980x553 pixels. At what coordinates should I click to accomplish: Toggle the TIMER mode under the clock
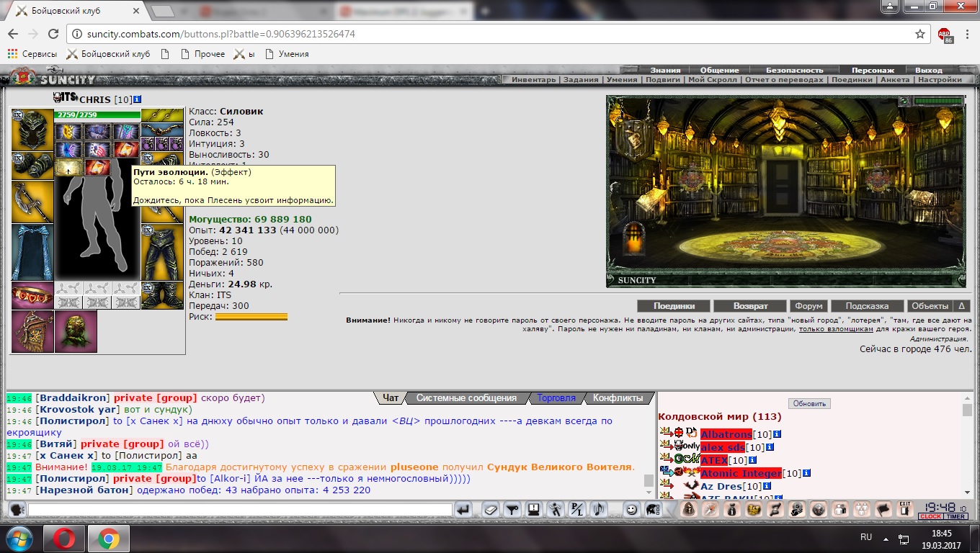click(955, 516)
